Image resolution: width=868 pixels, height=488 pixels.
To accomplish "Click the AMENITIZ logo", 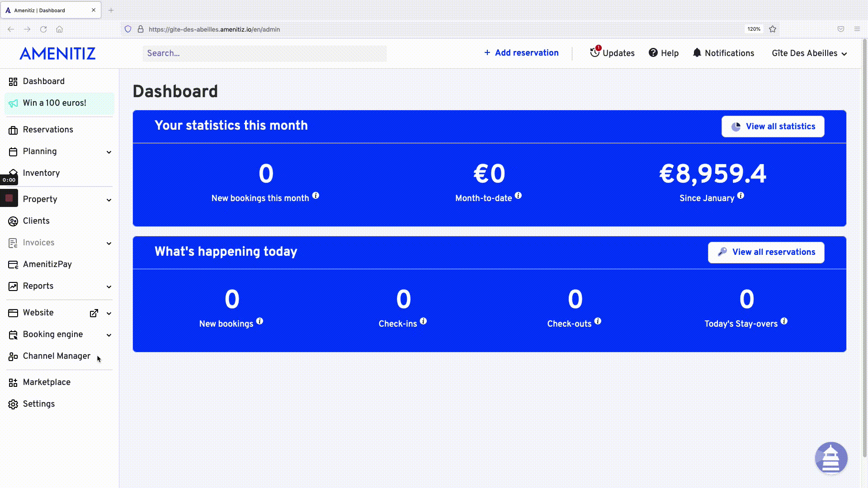I will [x=57, y=54].
